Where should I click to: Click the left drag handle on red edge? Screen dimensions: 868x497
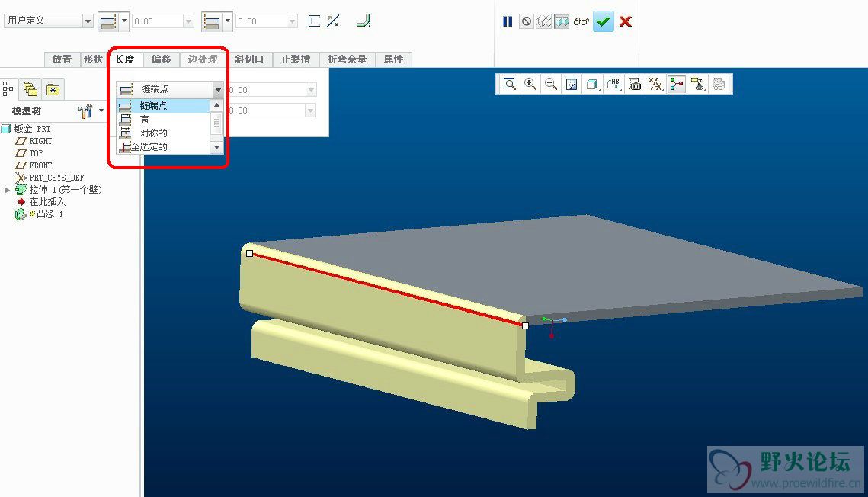click(250, 254)
